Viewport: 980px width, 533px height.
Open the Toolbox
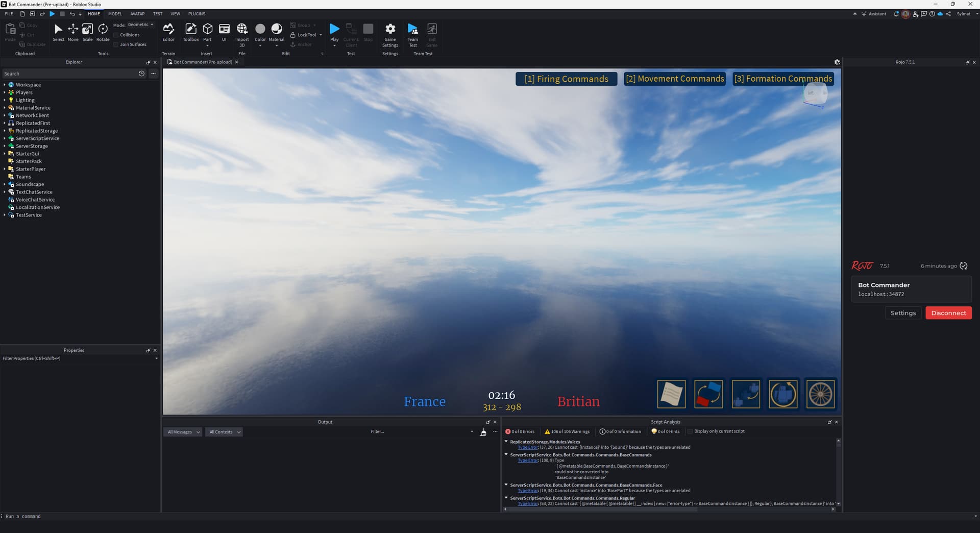(x=191, y=32)
